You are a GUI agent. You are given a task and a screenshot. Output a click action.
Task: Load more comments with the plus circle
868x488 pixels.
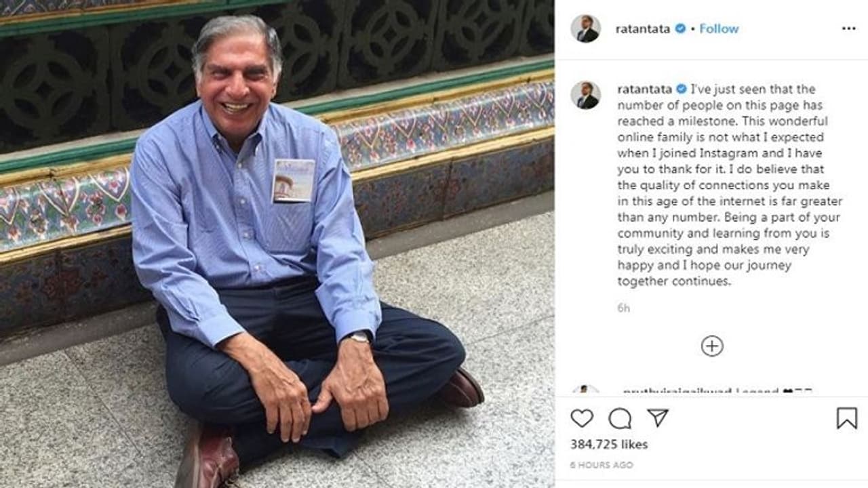click(712, 346)
